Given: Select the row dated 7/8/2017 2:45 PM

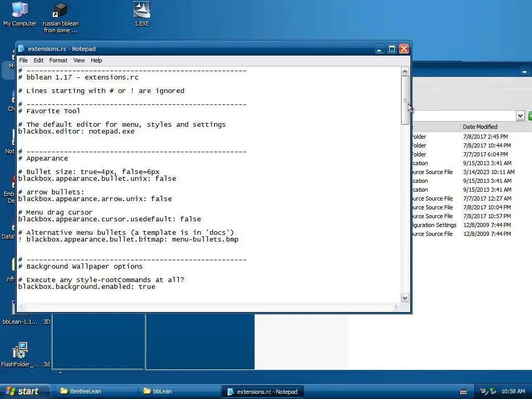Looking at the screenshot, I should [x=472, y=137].
